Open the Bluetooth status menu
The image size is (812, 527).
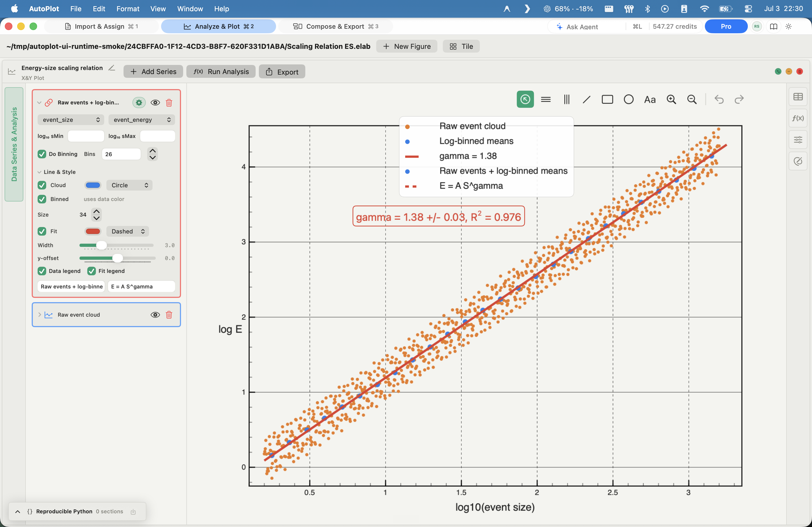pos(647,9)
